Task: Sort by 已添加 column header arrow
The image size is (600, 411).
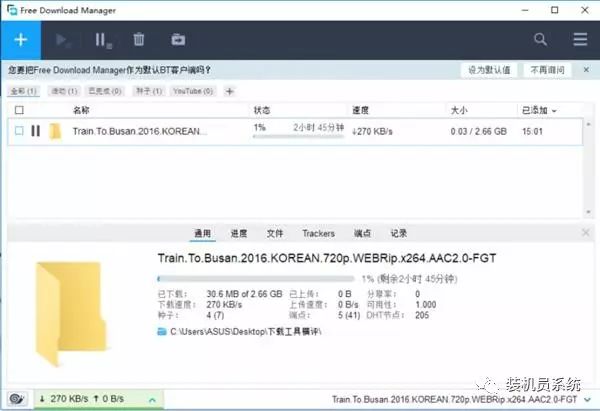Action: coord(554,111)
